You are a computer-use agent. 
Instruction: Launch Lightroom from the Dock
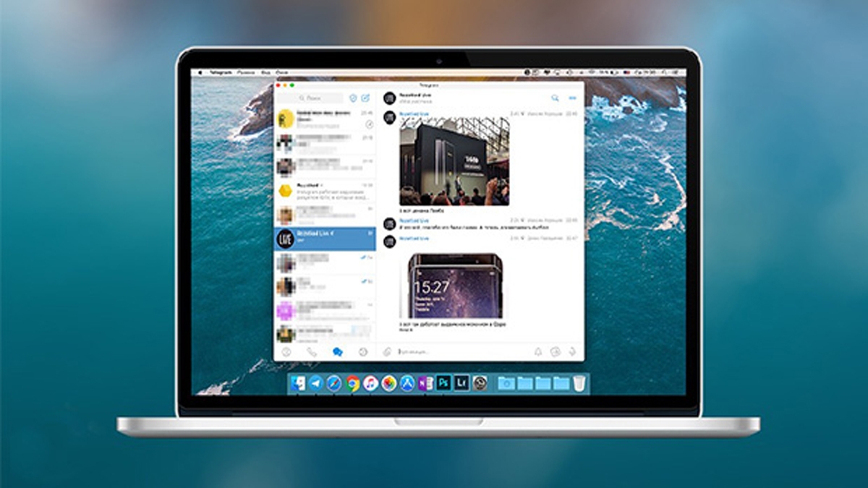[x=461, y=383]
